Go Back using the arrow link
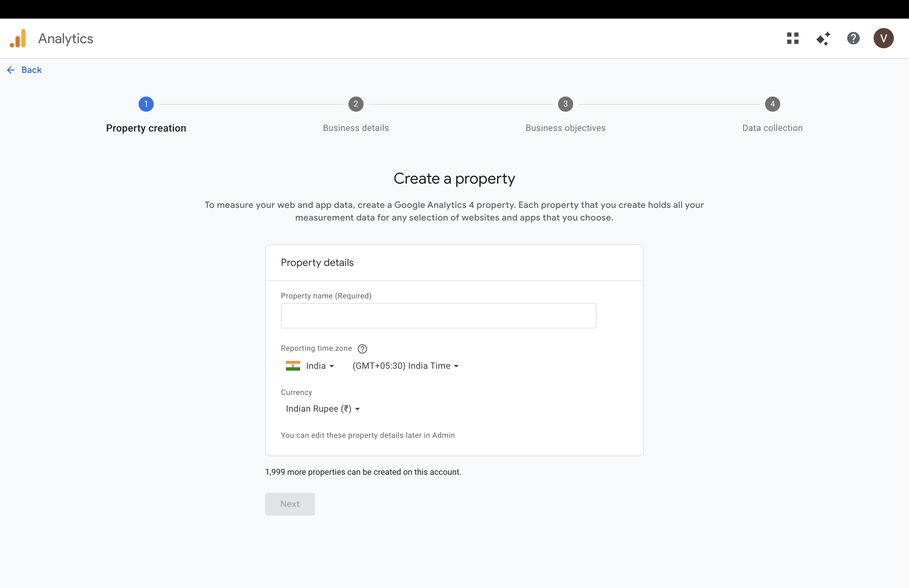Viewport: 909px width, 588px height. coord(24,70)
